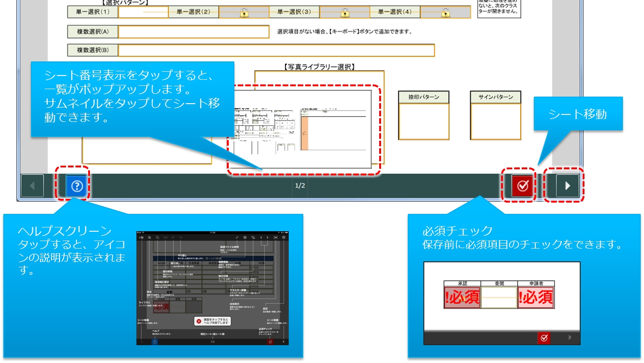Tap the small red check icon in example image
This screenshot has width=644, height=363.
(x=544, y=338)
